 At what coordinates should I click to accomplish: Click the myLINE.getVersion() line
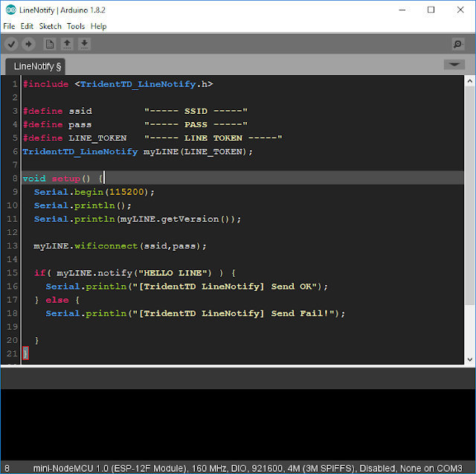[x=138, y=220]
